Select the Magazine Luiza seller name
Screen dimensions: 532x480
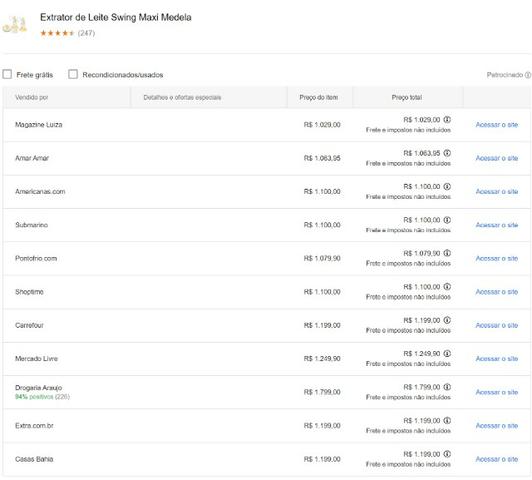39,124
